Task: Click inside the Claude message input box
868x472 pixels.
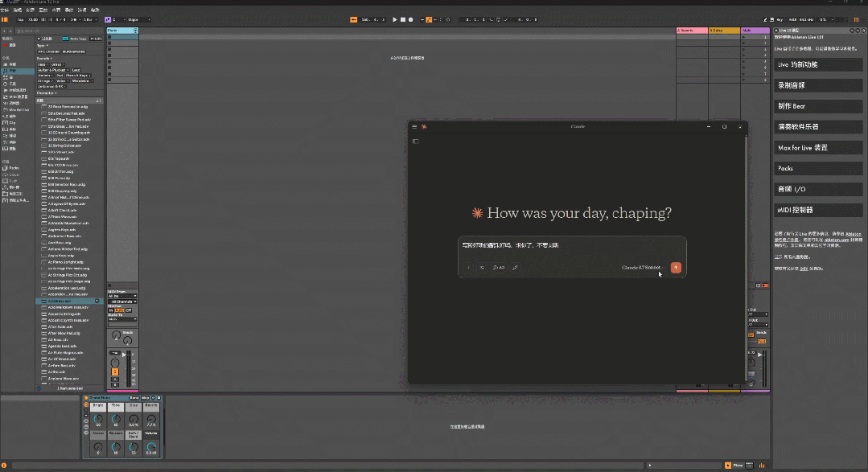Action: (571, 245)
